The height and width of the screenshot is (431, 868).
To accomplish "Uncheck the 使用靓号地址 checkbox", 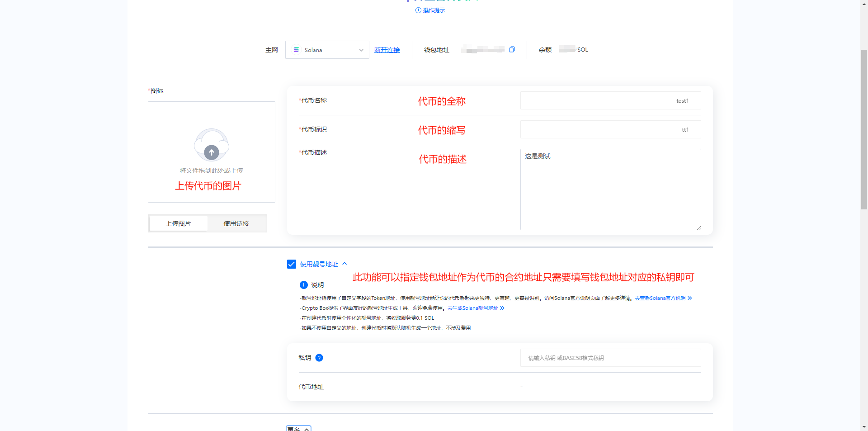I will [x=292, y=264].
